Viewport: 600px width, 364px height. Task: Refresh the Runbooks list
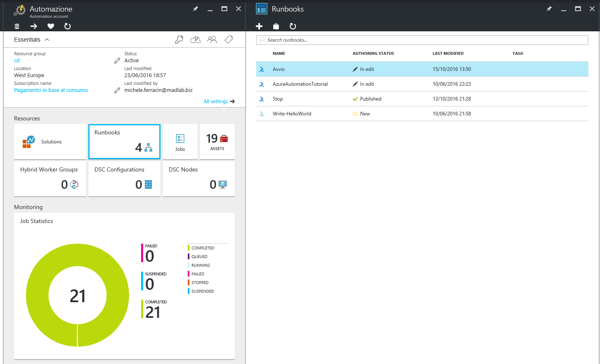point(293,26)
